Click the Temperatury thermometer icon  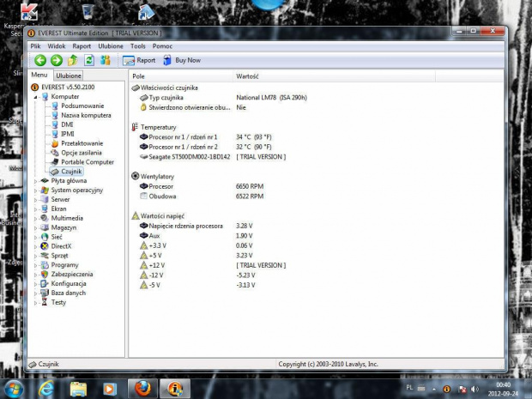[x=135, y=127]
